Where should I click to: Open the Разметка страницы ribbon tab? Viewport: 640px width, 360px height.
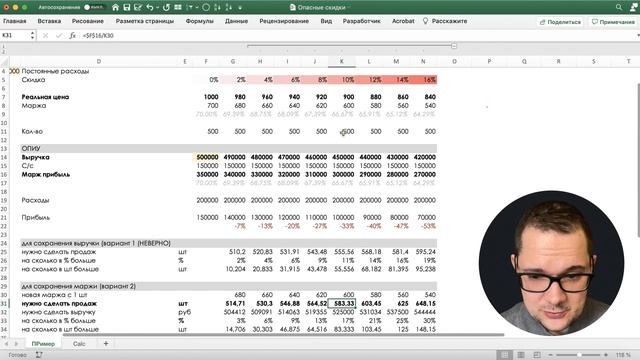click(144, 21)
